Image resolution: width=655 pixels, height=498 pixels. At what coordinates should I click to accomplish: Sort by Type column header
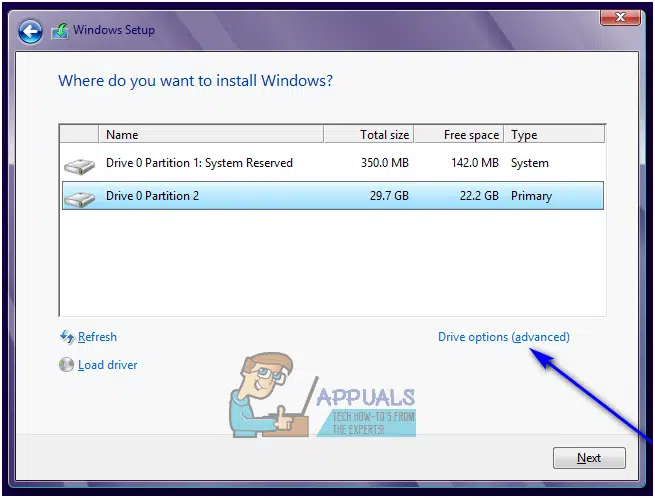555,135
